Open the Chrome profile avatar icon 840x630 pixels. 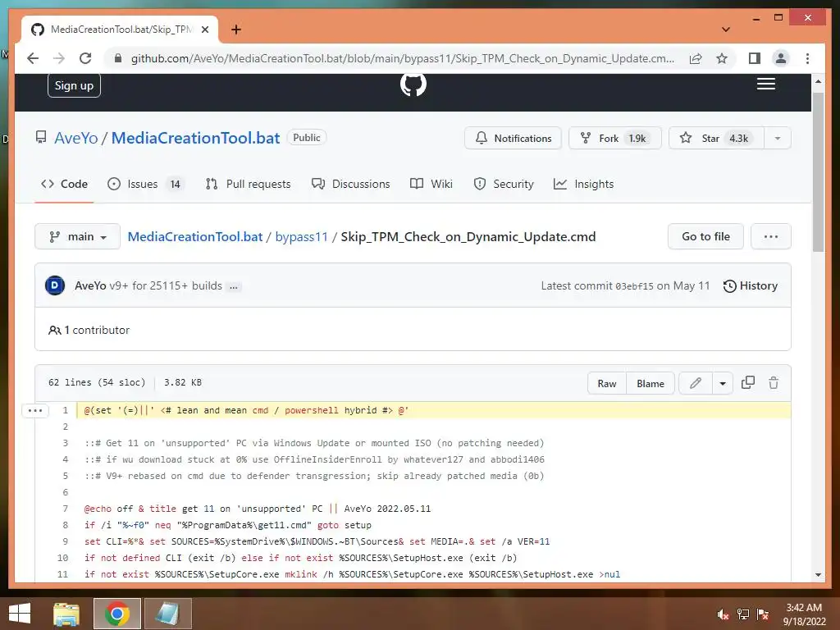[x=781, y=58]
